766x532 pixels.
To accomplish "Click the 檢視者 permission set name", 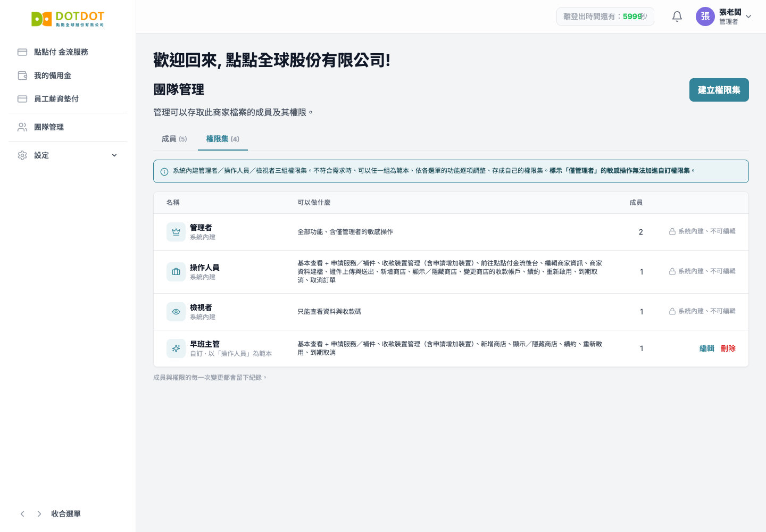I will pyautogui.click(x=201, y=307).
